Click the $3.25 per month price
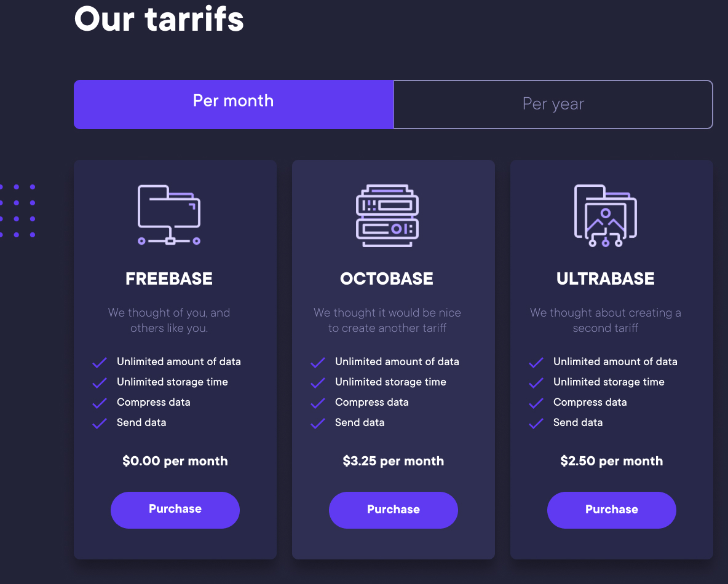This screenshot has width=728, height=584. (394, 461)
